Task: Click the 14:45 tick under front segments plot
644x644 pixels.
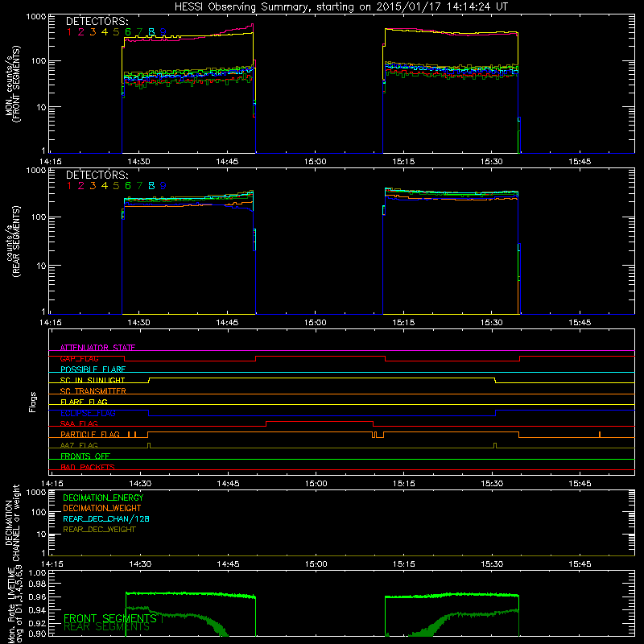Action: [x=227, y=162]
